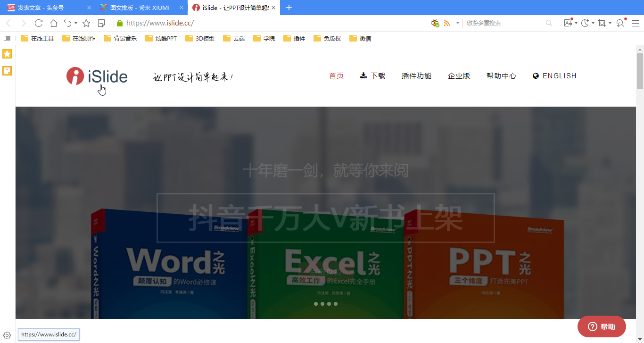Image resolution: width=644 pixels, height=343 pixels.
Task: Open the 在线制作 bookmarks folder
Action: pos(79,38)
